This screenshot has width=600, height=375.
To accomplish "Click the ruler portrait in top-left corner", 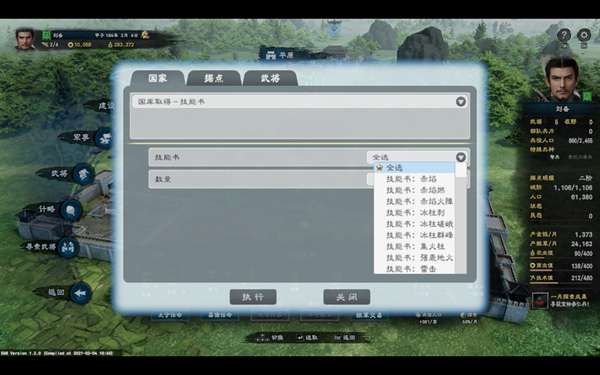I will pyautogui.click(x=25, y=39).
